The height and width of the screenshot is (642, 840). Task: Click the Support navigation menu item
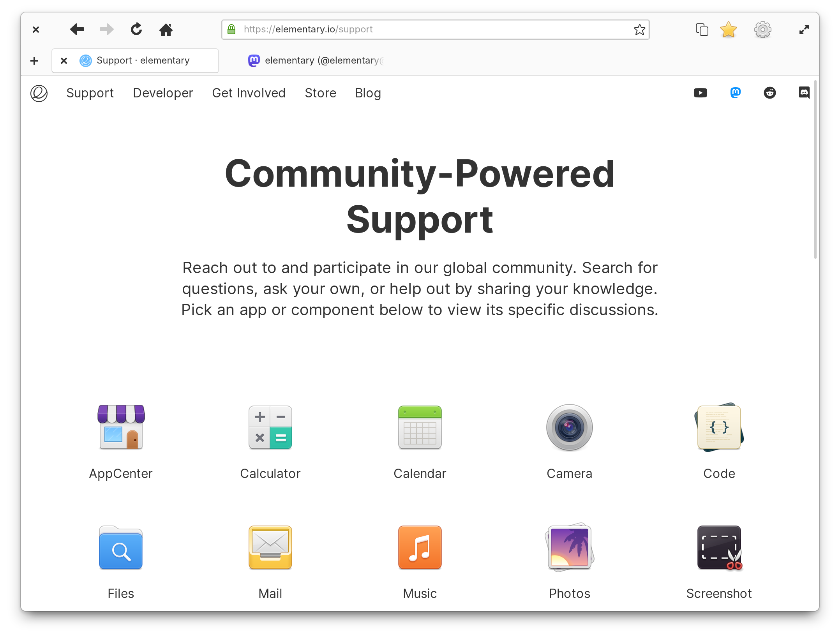pyautogui.click(x=90, y=92)
